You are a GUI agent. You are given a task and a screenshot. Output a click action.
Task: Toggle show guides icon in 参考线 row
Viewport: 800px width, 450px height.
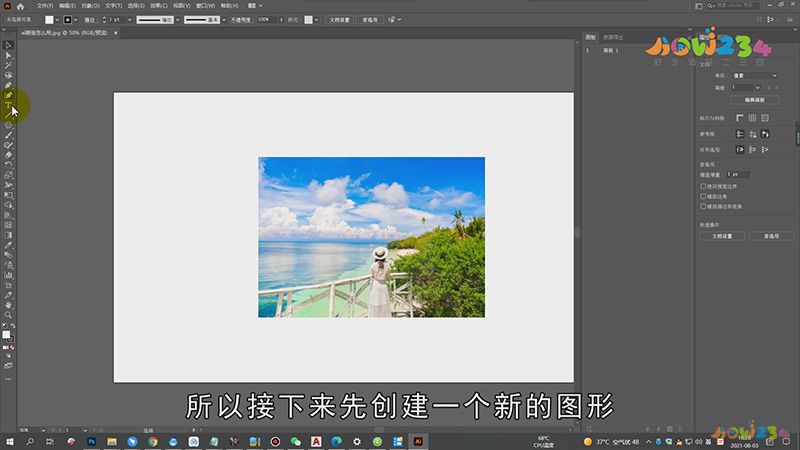[x=740, y=134]
